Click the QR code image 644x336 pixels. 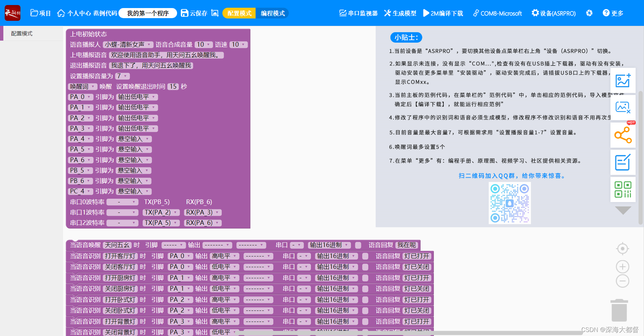tap(510, 203)
